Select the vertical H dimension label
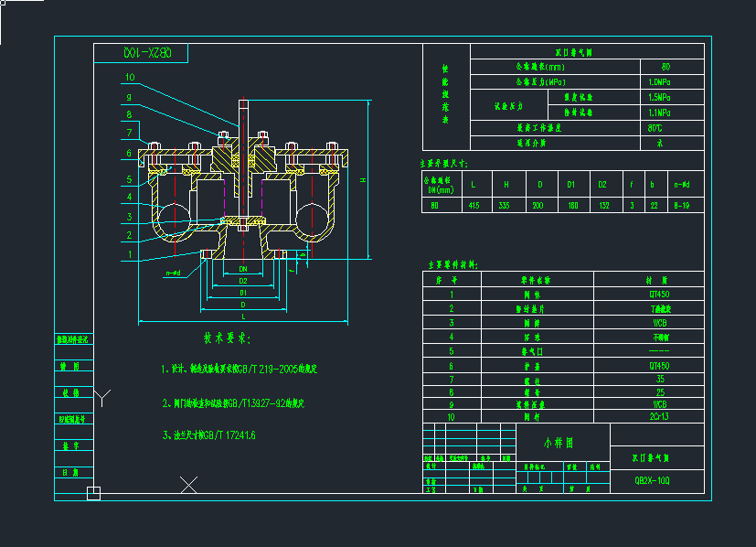The image size is (756, 547). pos(362,181)
